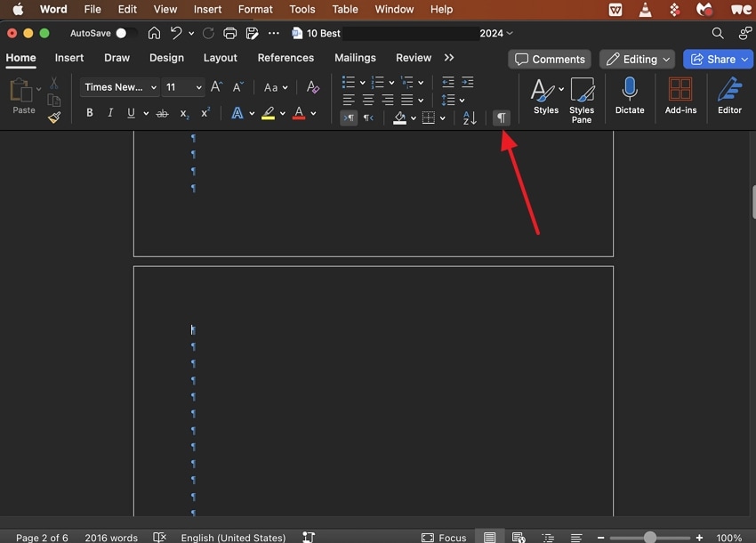This screenshot has height=543, width=756.
Task: Undo the last action
Action: click(x=176, y=33)
